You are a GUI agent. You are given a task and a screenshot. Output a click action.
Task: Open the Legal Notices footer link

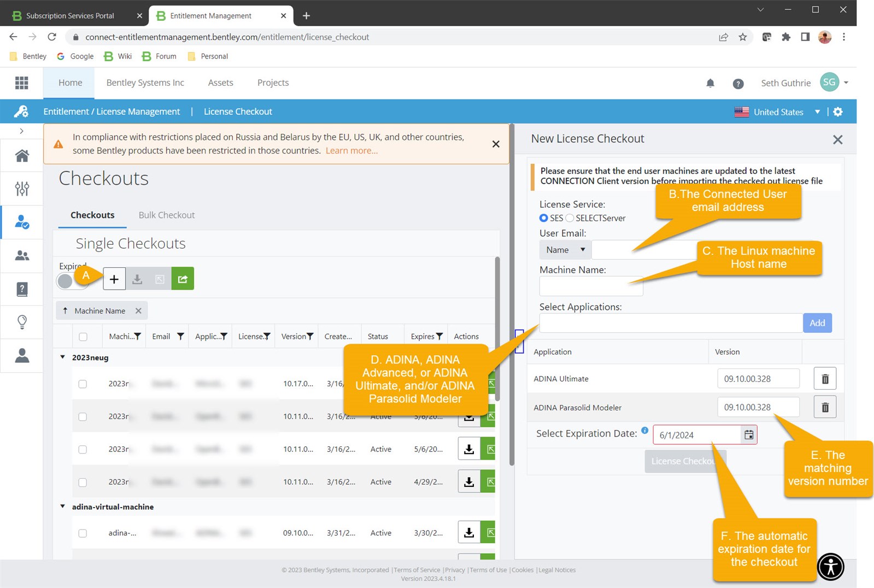coord(557,570)
